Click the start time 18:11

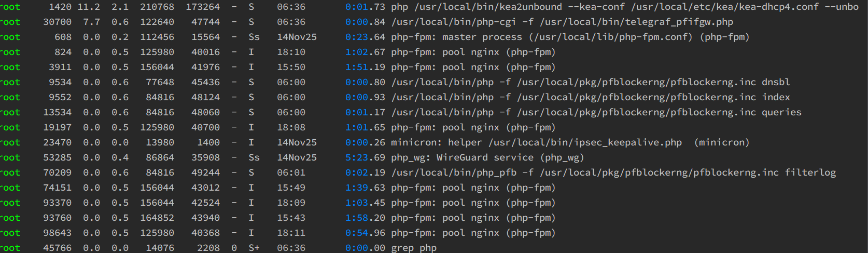(x=291, y=233)
